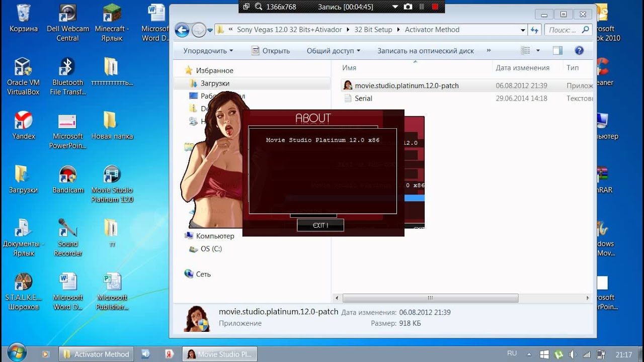
Task: Change view using the view icon
Action: tap(526, 50)
